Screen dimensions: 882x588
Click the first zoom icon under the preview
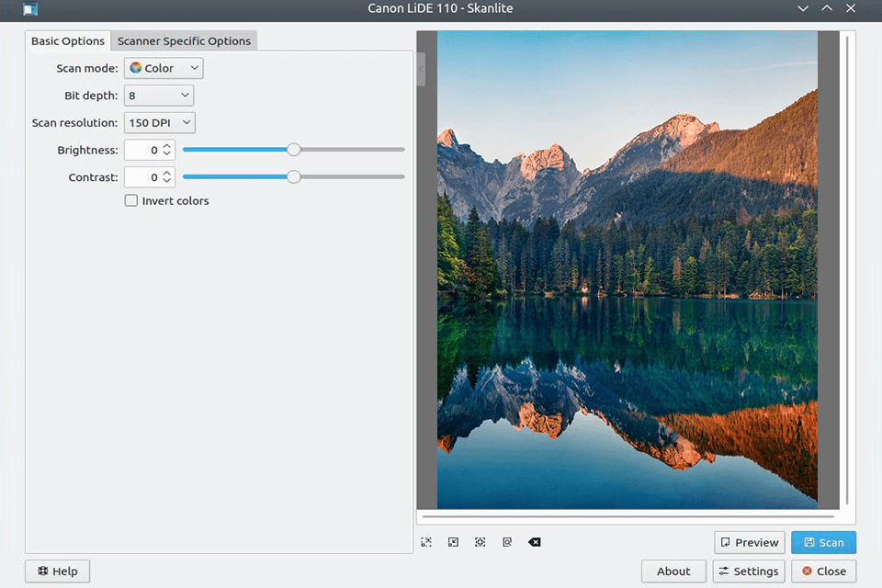tap(426, 542)
